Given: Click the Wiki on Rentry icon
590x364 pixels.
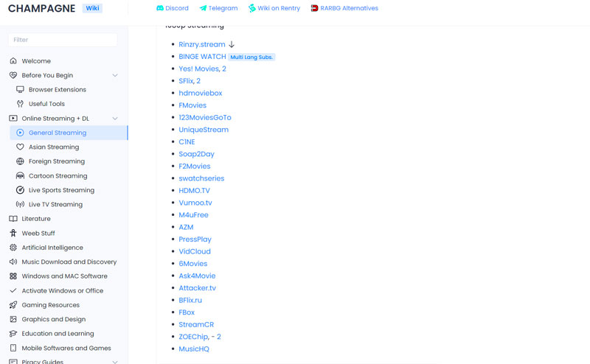Looking at the screenshot, I should click(251, 8).
